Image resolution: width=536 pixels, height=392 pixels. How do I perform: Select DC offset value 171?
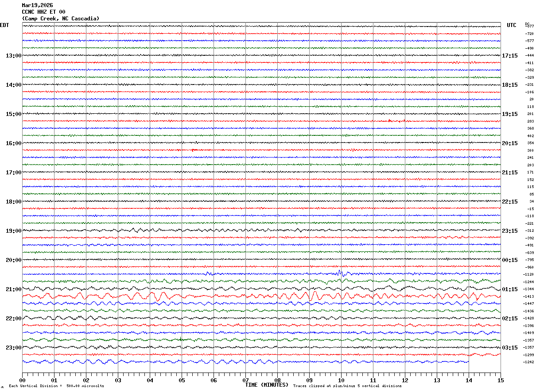pos(530,173)
